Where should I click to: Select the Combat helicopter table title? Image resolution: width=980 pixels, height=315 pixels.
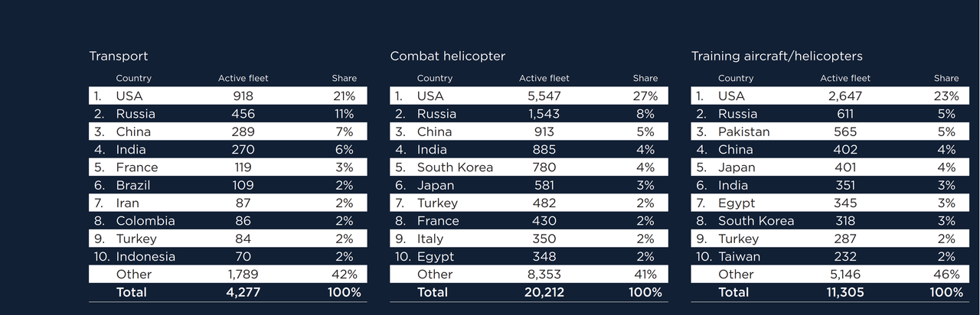(448, 56)
